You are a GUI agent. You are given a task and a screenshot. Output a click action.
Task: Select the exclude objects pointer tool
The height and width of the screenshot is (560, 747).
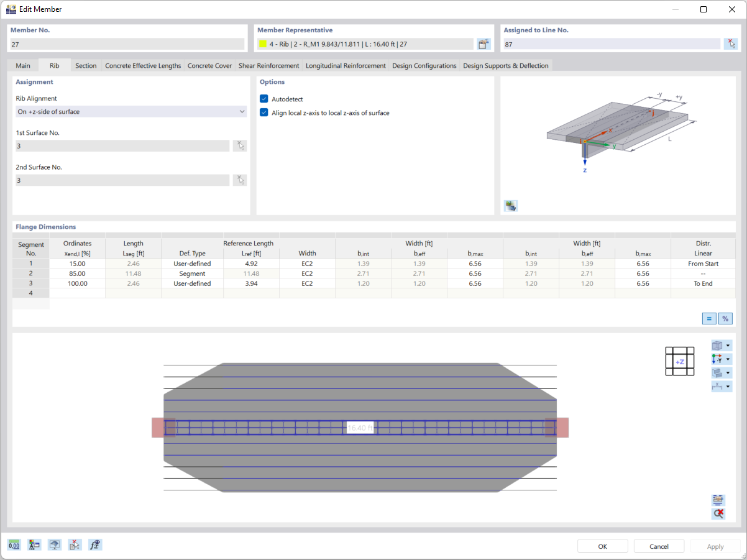click(x=75, y=544)
